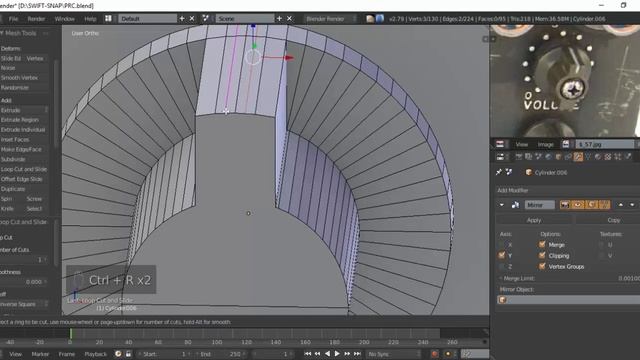640x360 pixels.
Task: Open the scene browse icon
Action: 206,18
